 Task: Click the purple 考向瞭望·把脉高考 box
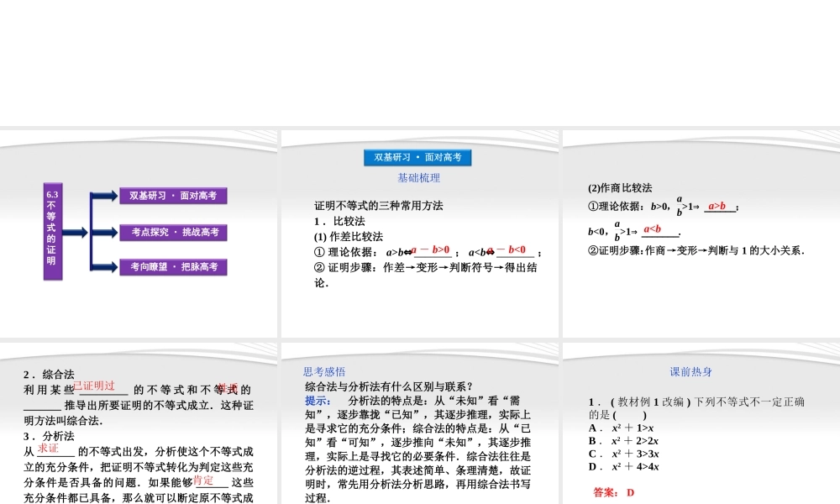(x=173, y=267)
